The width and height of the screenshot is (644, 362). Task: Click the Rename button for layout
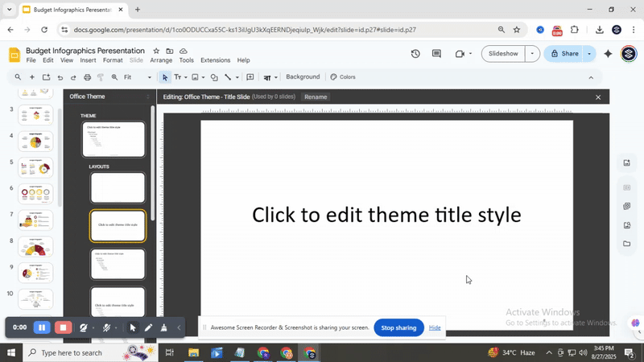[x=316, y=97]
